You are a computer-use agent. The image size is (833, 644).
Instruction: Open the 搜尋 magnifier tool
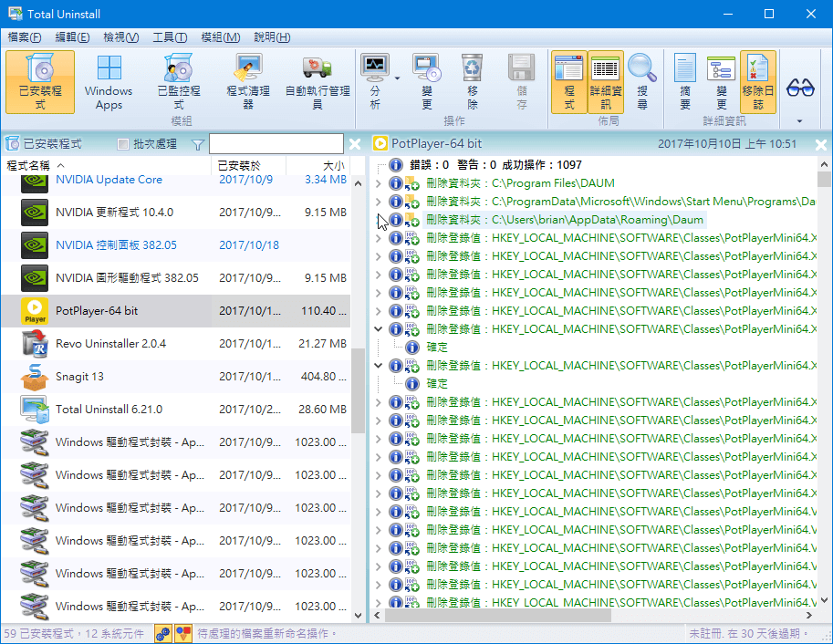(x=642, y=82)
